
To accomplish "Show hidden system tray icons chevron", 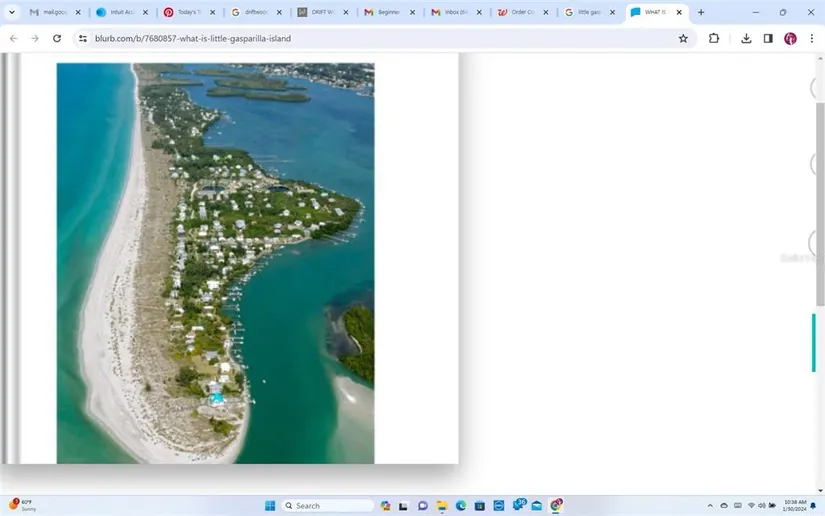I will pyautogui.click(x=710, y=506).
